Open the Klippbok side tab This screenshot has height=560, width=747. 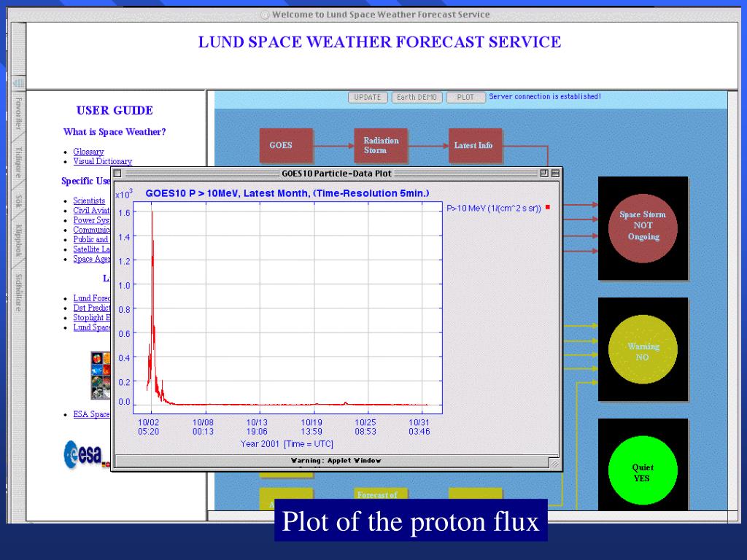click(18, 241)
